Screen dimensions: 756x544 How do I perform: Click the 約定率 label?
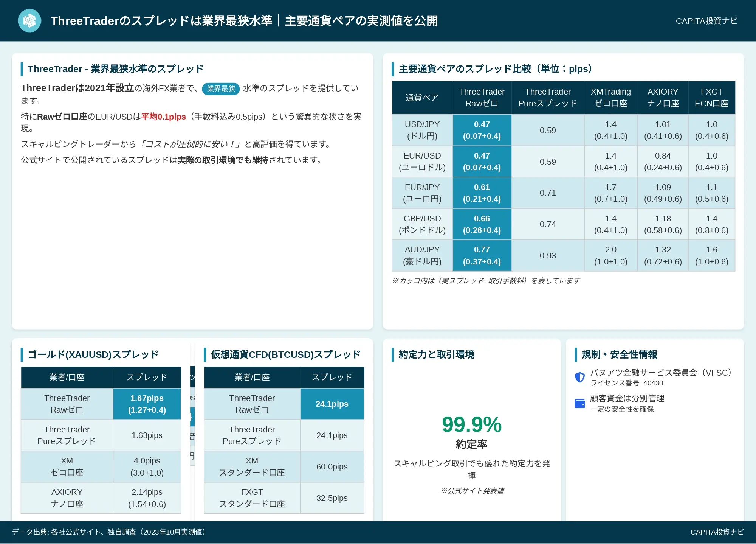[472, 445]
